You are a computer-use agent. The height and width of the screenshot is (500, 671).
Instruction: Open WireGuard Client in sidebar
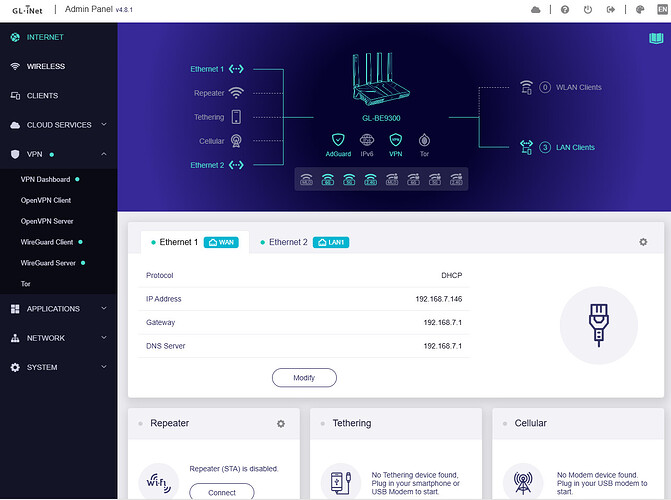47,242
